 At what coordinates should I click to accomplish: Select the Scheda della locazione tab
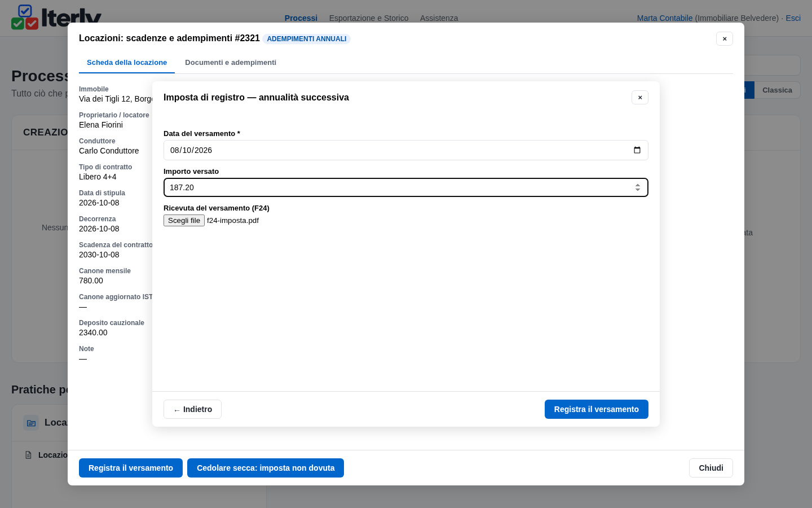127,63
